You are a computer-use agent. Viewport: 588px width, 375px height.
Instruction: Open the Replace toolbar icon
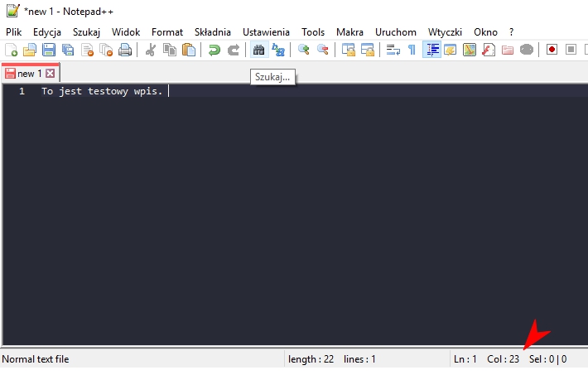(x=278, y=50)
